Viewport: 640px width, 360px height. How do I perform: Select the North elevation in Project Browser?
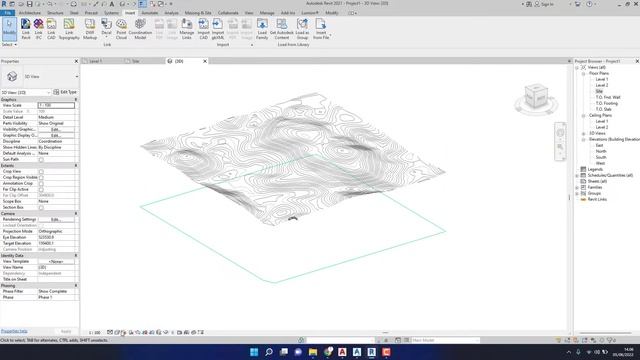tap(601, 151)
